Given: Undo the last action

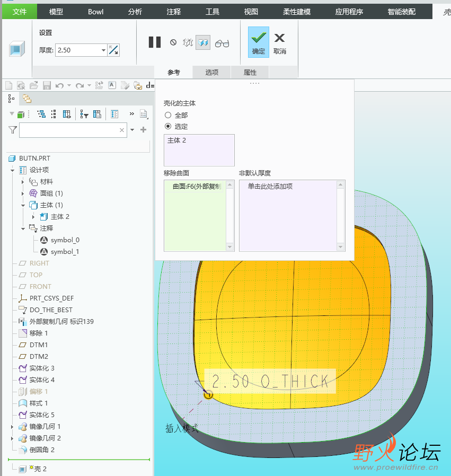Looking at the screenshot, I should tap(59, 86).
